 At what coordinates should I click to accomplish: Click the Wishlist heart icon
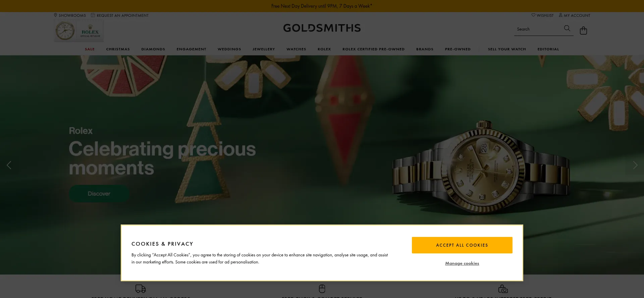tap(533, 15)
